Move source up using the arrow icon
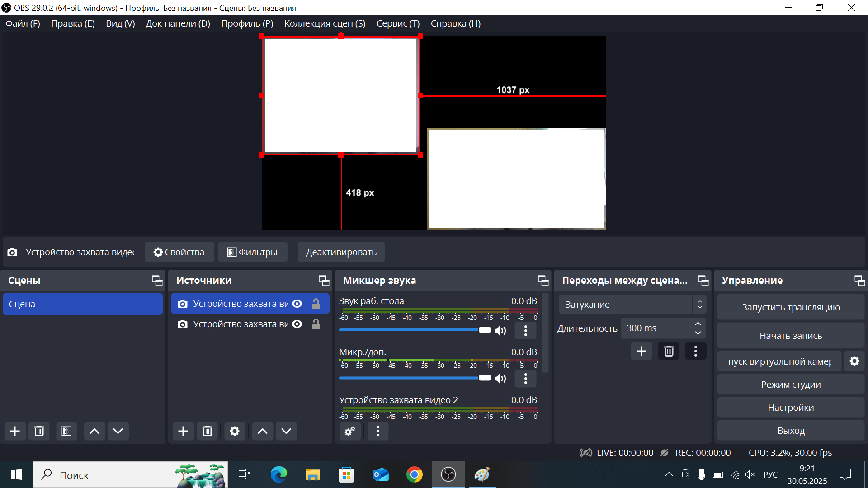The height and width of the screenshot is (488, 868). tap(262, 431)
